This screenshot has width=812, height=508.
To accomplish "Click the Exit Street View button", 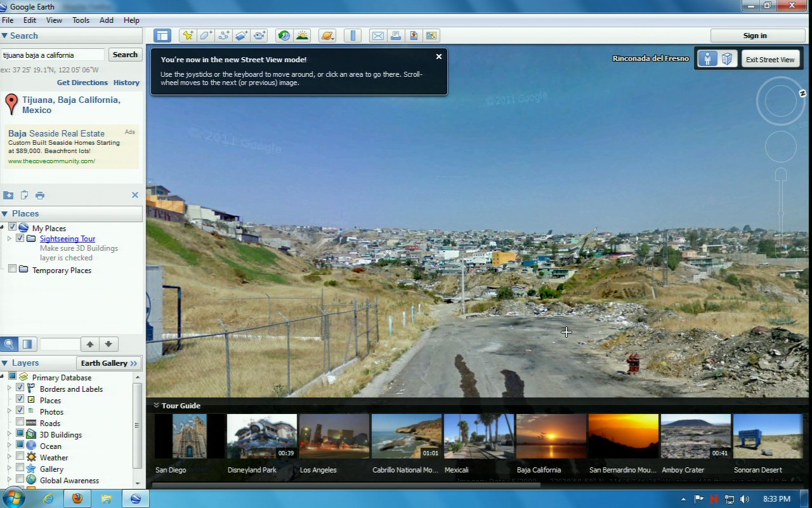I will click(x=769, y=59).
